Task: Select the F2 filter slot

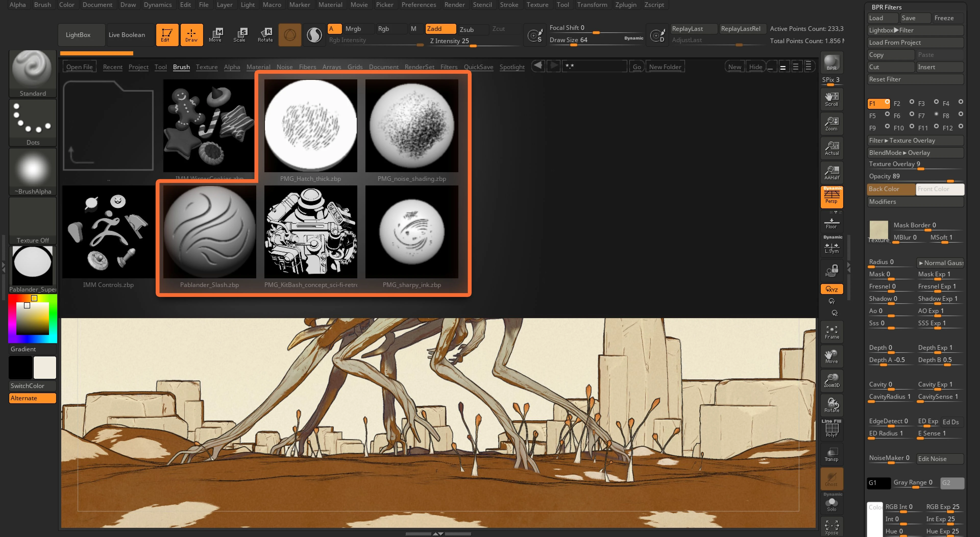Action: point(903,103)
